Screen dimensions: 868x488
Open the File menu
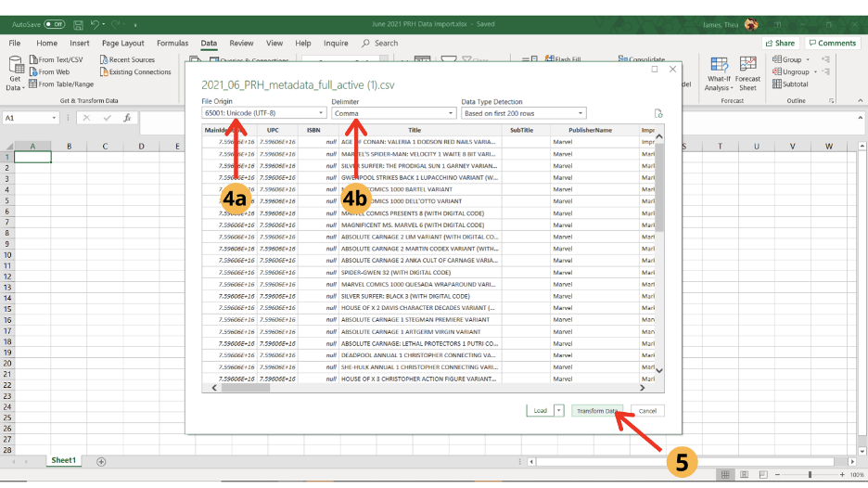point(15,44)
